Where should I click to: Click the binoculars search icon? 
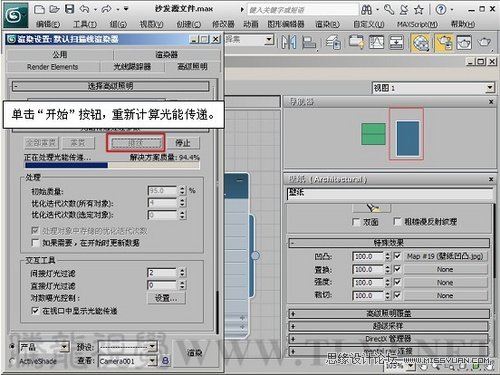tap(366, 10)
